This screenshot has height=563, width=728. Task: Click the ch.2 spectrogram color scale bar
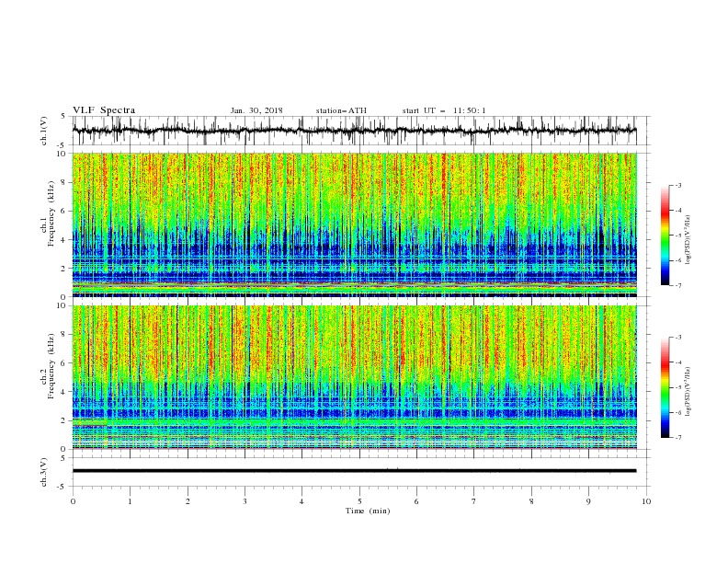(x=665, y=387)
